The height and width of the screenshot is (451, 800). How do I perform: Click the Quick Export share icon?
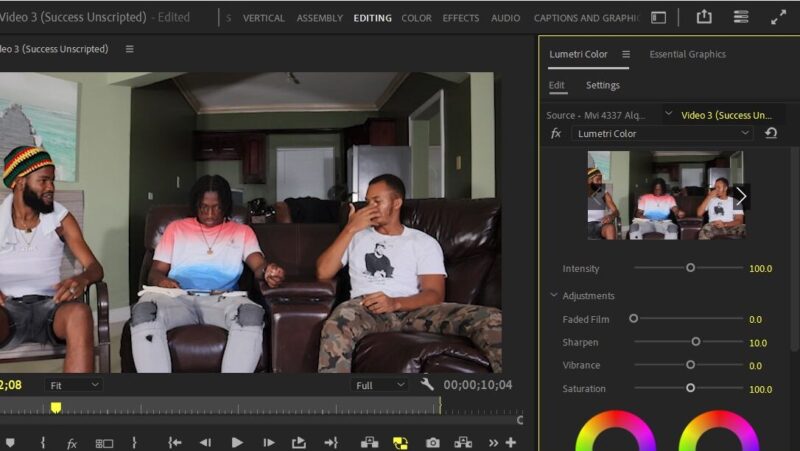[704, 17]
